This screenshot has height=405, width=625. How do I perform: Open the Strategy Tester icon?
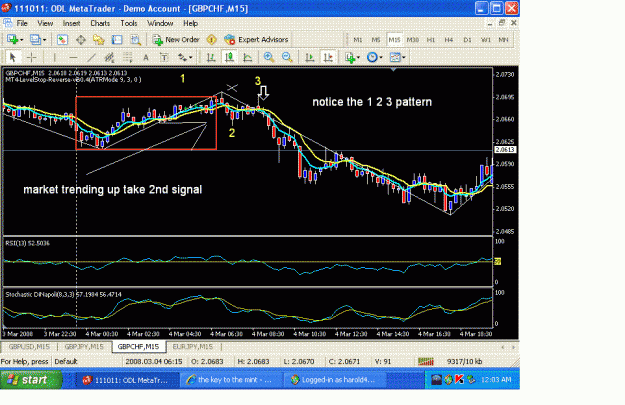136,39
